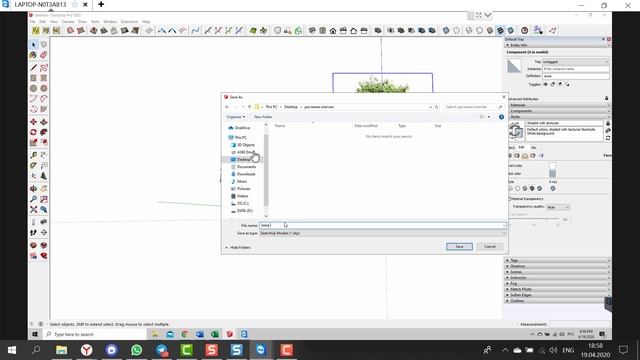Open the Save as type dropdown
Viewport: 640px width, 360px height.
pos(382,233)
